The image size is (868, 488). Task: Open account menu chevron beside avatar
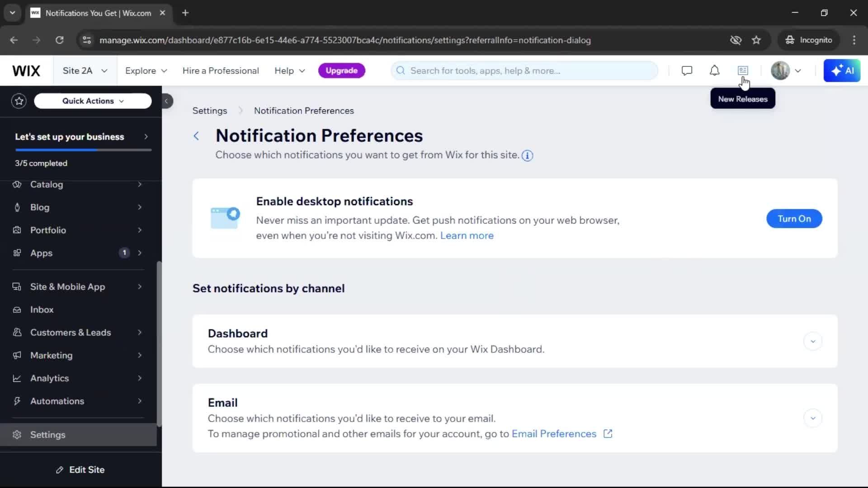tap(798, 70)
